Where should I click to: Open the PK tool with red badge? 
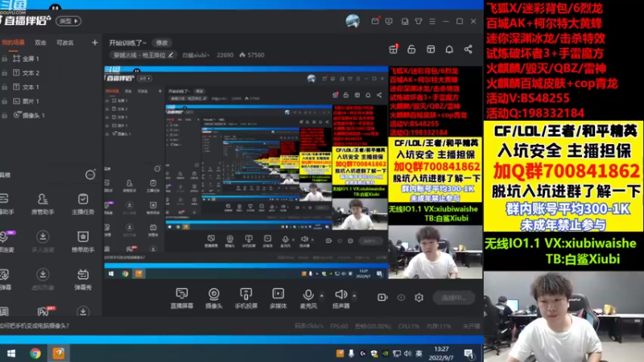[x=44, y=311]
